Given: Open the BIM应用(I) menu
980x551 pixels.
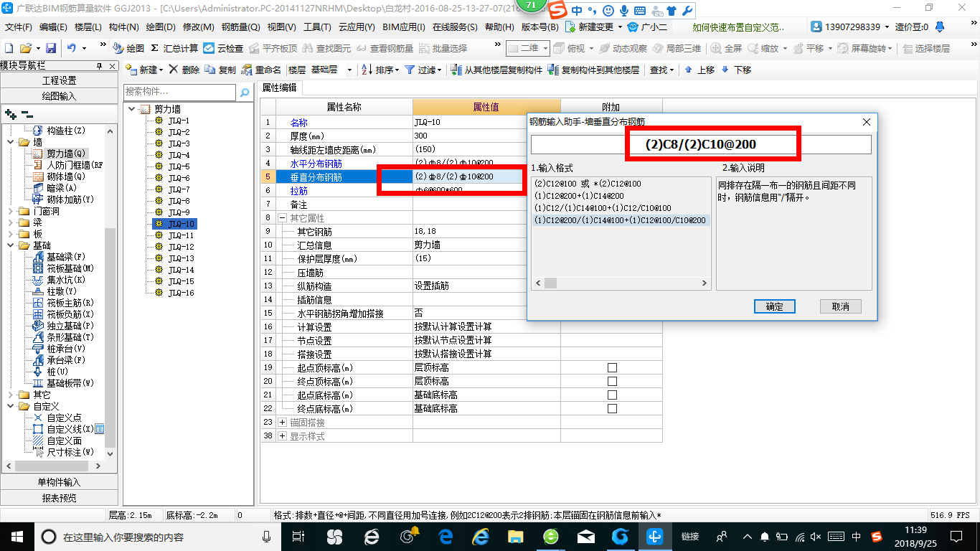Looking at the screenshot, I should click(404, 27).
